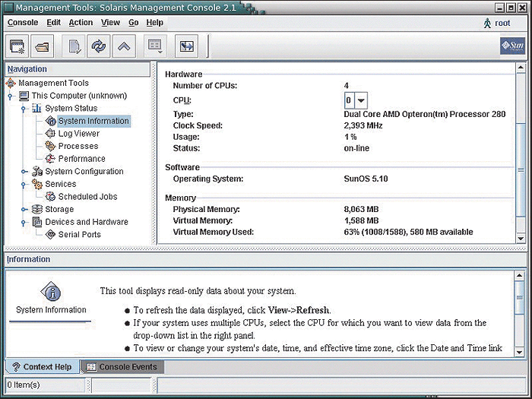Click the Show/Hide pane toolbar icon
Screen dimensions: 532x399
186,46
